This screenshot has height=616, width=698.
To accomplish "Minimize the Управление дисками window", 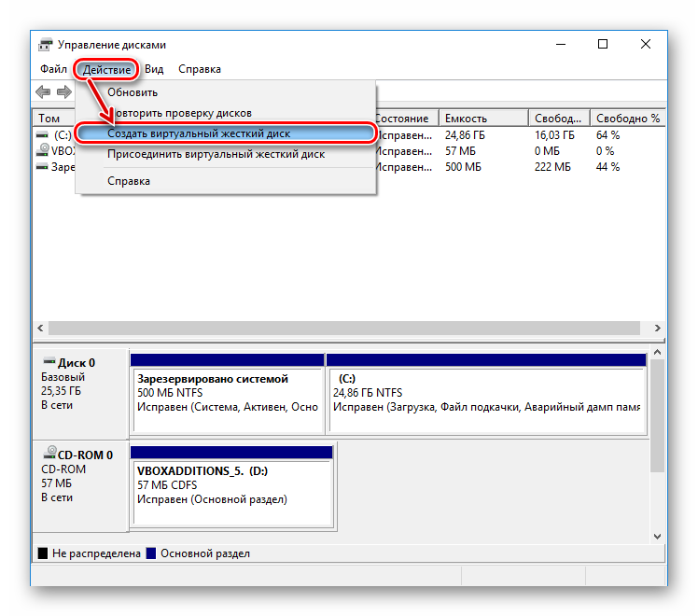I will point(561,44).
